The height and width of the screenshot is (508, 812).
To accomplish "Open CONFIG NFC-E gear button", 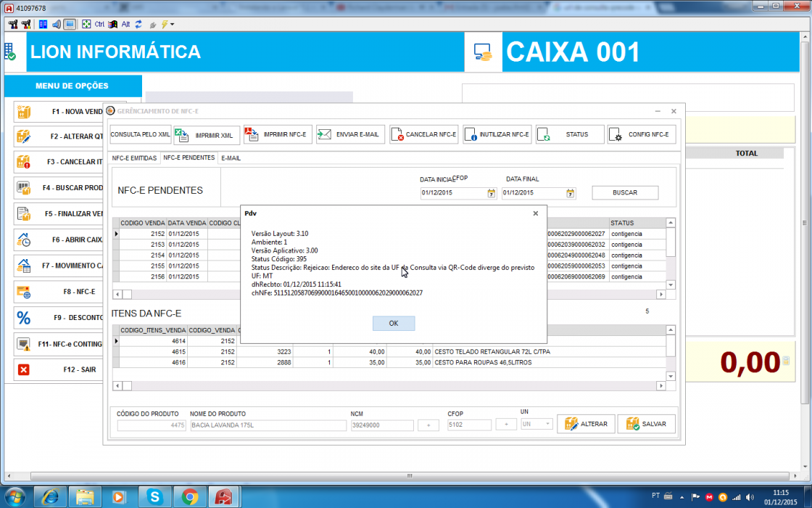I will [x=642, y=134].
